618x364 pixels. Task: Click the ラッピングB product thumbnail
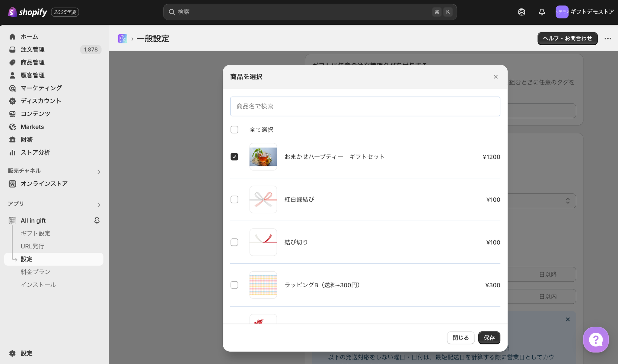coord(263,285)
